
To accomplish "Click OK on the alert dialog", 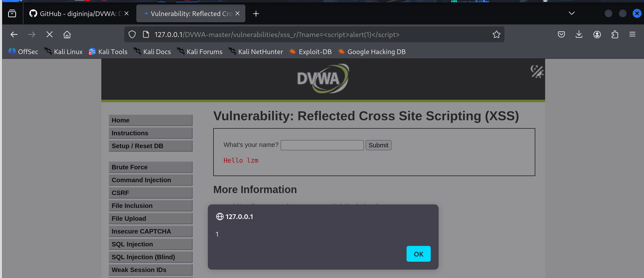I will tap(418, 254).
